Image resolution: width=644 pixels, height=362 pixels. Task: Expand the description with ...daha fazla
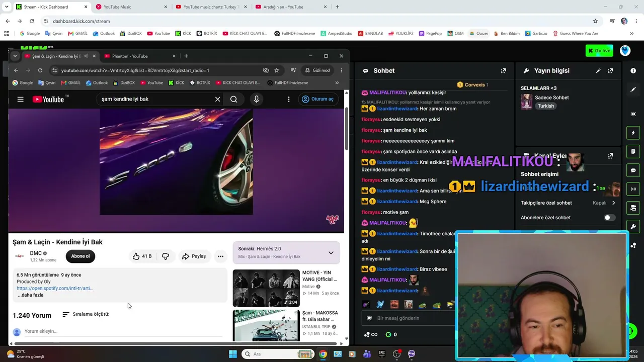[30, 295]
